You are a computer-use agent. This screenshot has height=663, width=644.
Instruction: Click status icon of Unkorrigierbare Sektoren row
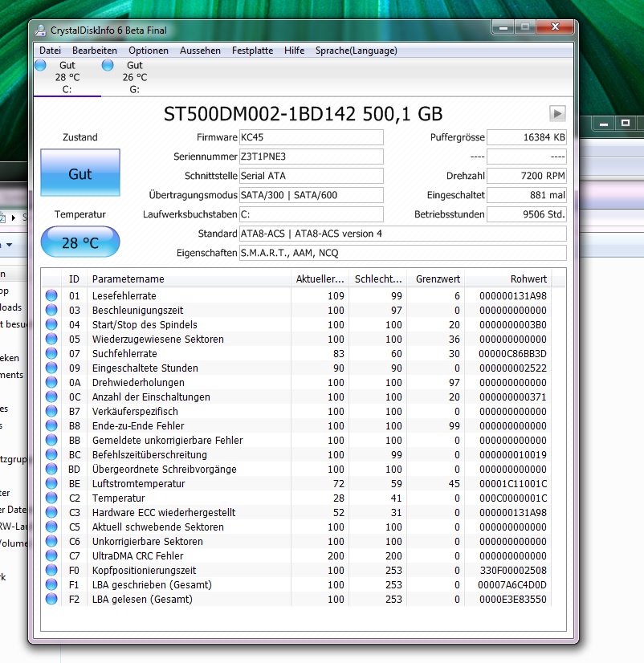point(51,541)
